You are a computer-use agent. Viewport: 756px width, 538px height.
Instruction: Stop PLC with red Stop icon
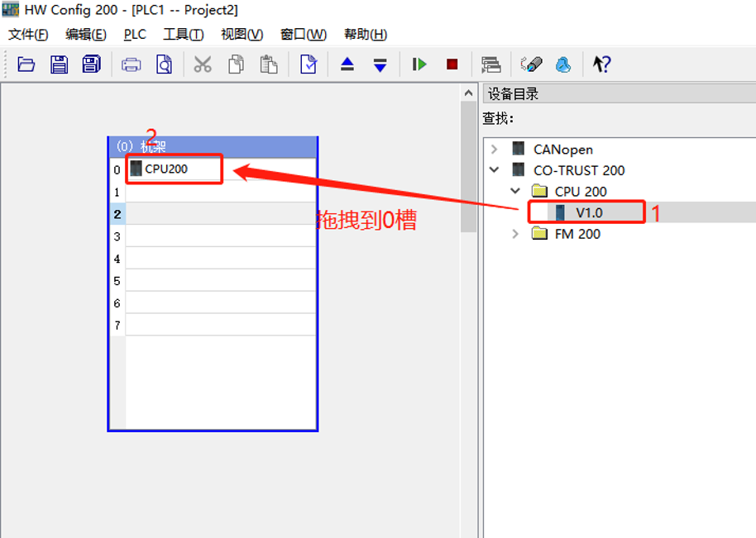(452, 64)
